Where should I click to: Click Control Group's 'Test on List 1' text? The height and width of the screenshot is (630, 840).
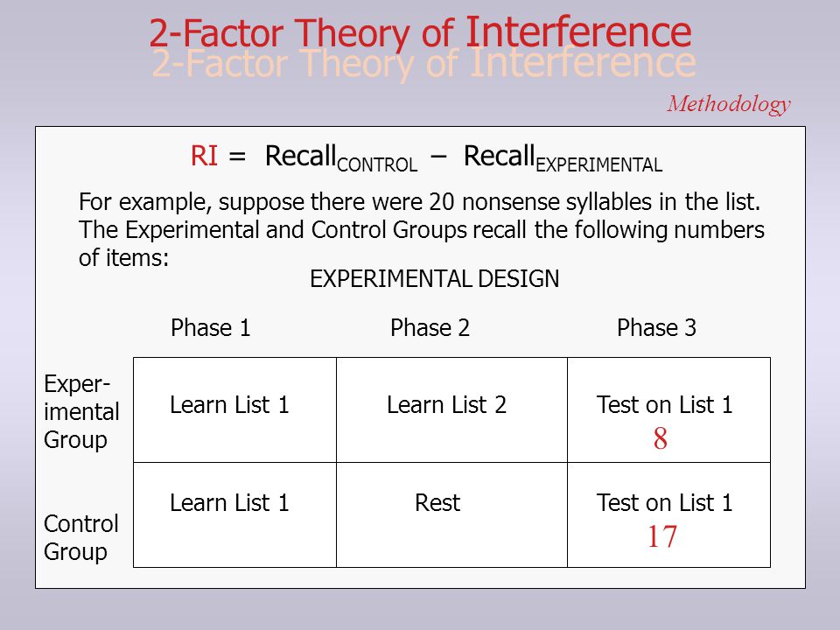click(x=664, y=502)
